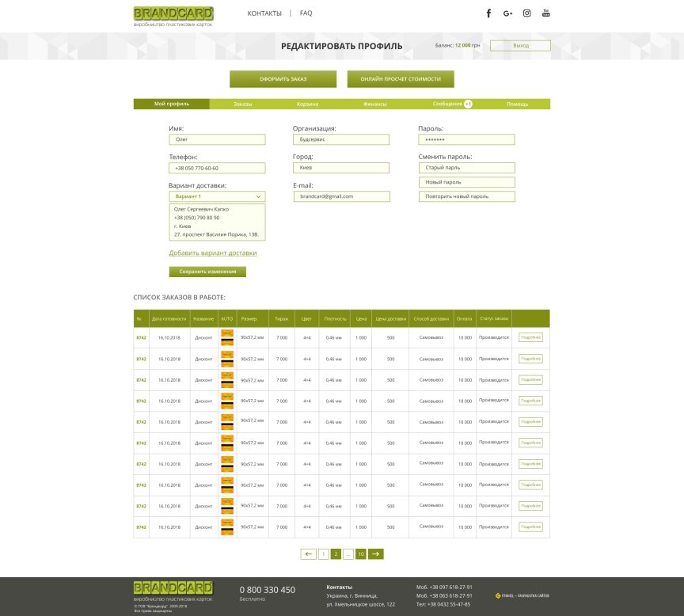The image size is (684, 616).
Task: Open the card thumbnail in the first order row
Action: point(227,337)
